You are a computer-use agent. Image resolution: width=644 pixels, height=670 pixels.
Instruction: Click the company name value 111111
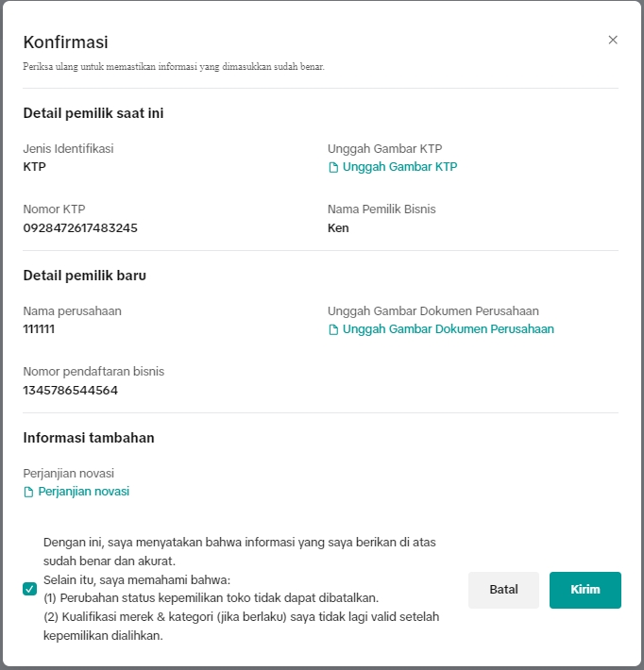[x=39, y=329]
